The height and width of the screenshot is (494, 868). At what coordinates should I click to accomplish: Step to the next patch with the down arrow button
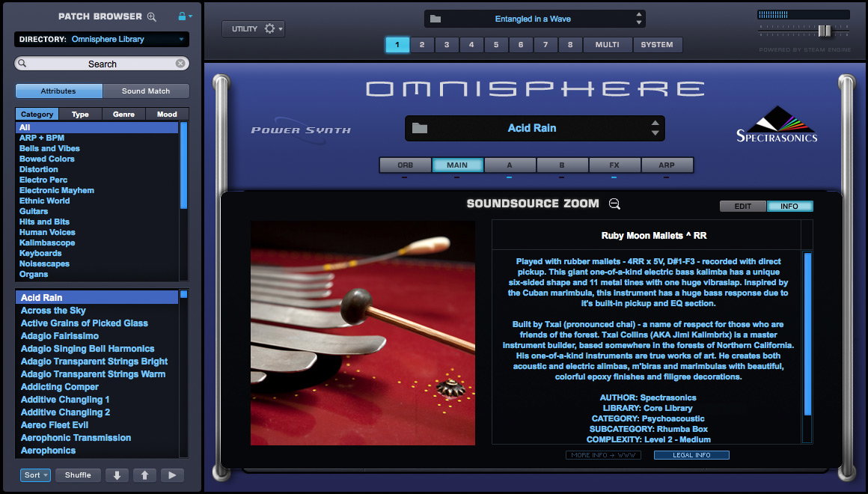coord(117,475)
